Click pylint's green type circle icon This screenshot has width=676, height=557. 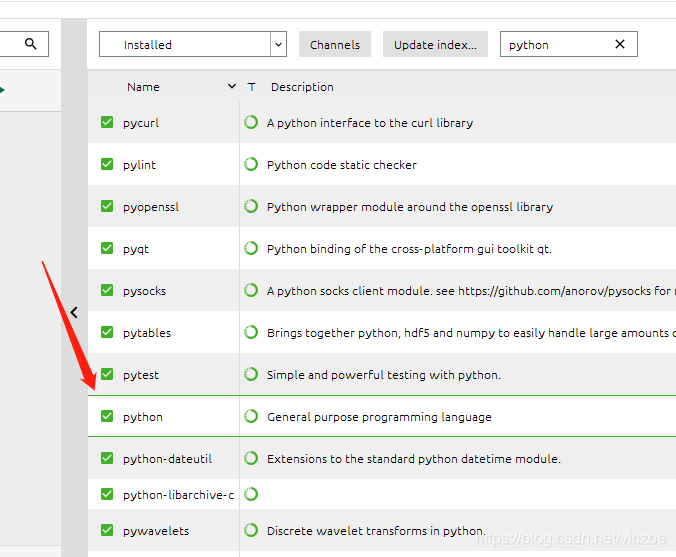[251, 164]
